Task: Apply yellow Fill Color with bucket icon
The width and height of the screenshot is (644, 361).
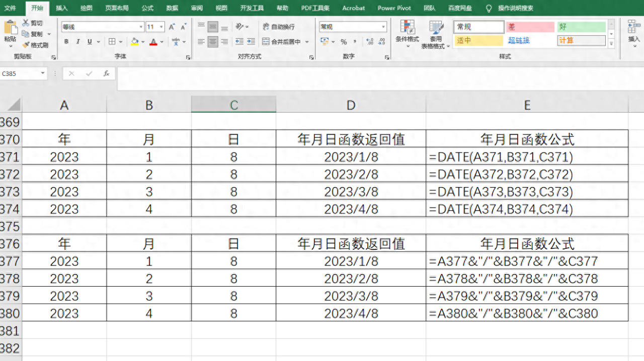Action: click(134, 42)
